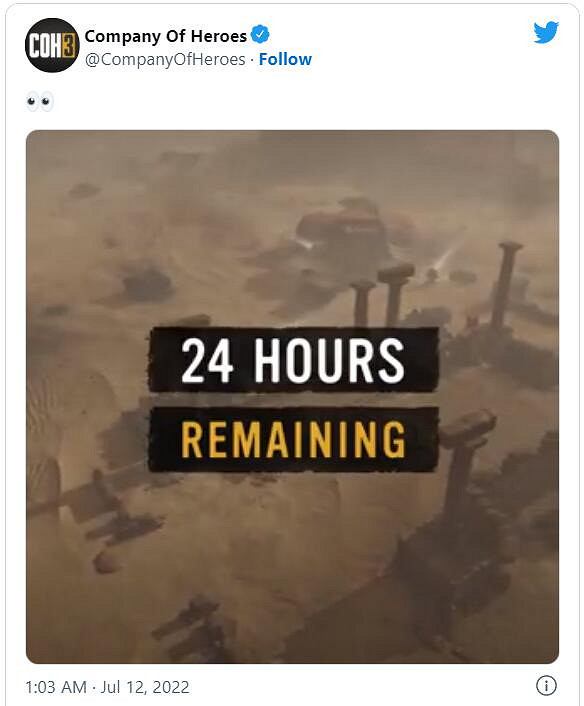Click the yellow REMAINING banner text
Screen dimensions: 584x706
[x=293, y=440]
